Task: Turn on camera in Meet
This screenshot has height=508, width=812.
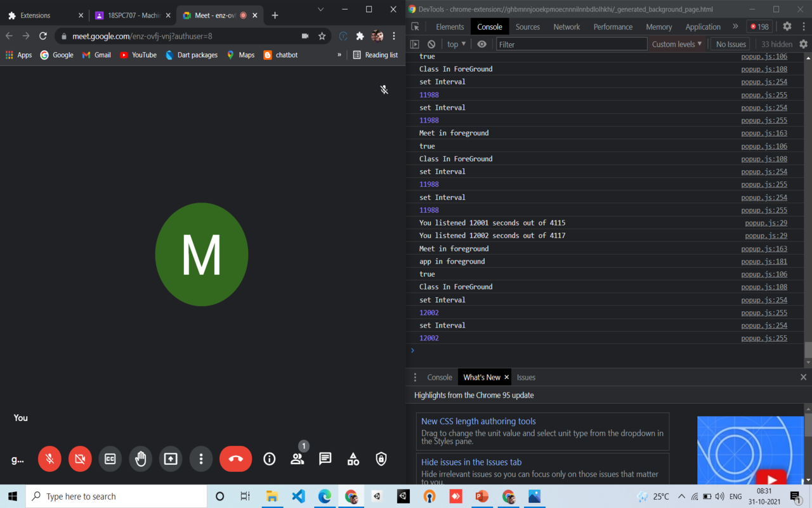Action: click(x=80, y=458)
